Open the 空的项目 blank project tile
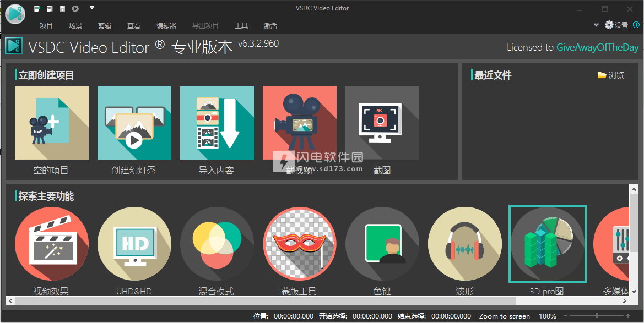Screen dimensions: 644x323 [x=52, y=123]
